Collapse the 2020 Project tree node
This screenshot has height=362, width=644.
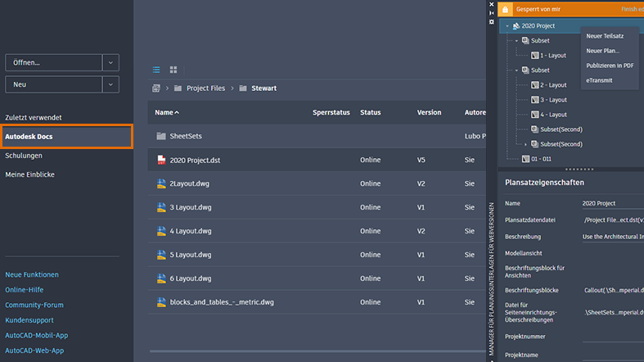pyautogui.click(x=507, y=26)
